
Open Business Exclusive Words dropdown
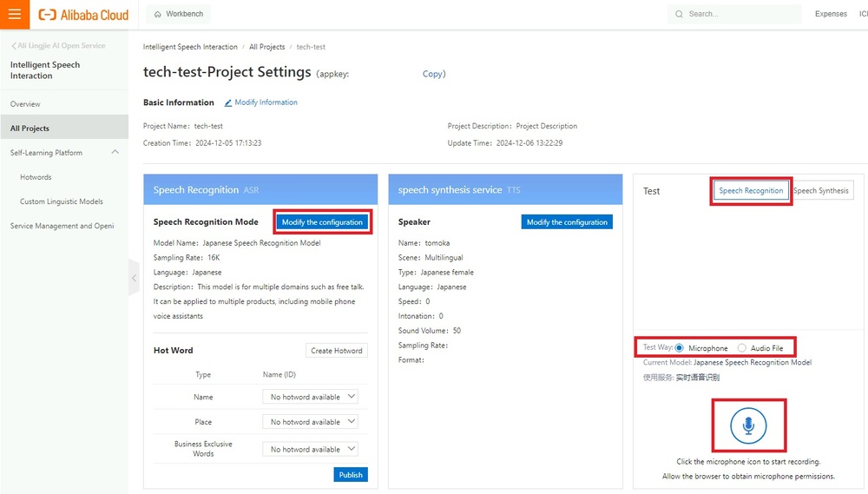(310, 449)
